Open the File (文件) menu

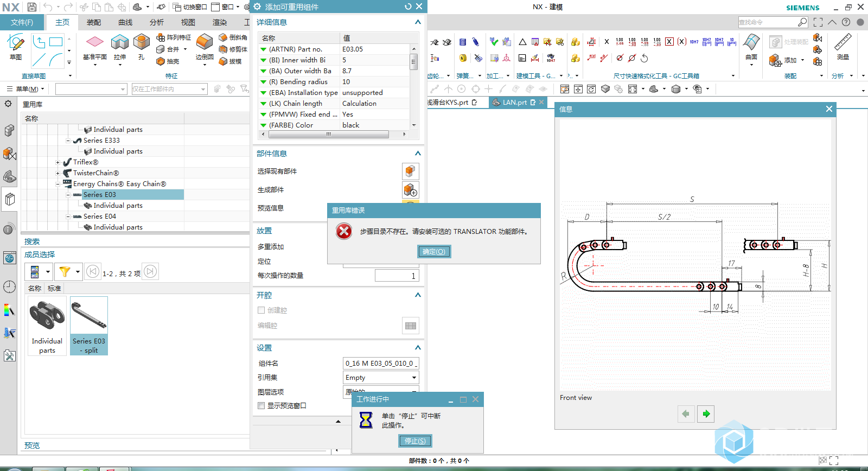22,22
